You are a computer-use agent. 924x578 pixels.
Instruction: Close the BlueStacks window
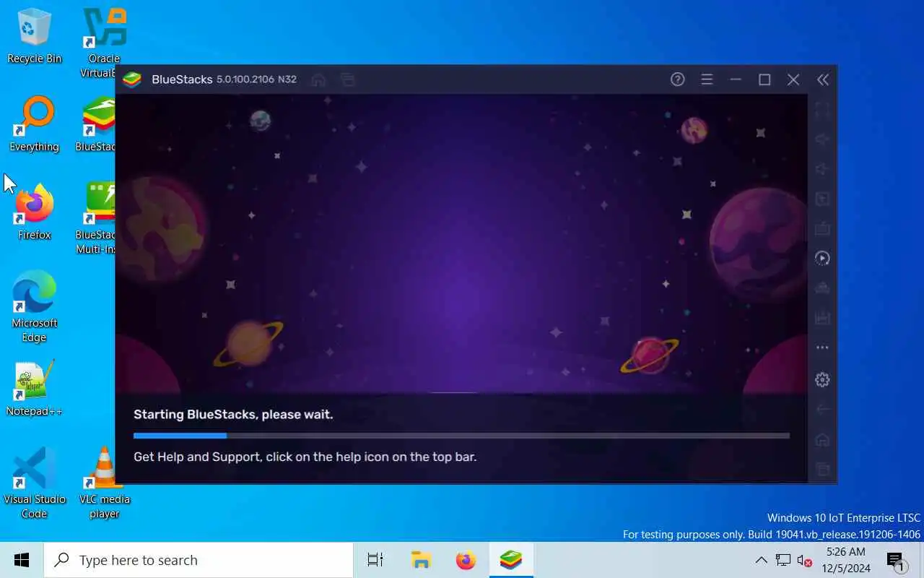point(793,79)
